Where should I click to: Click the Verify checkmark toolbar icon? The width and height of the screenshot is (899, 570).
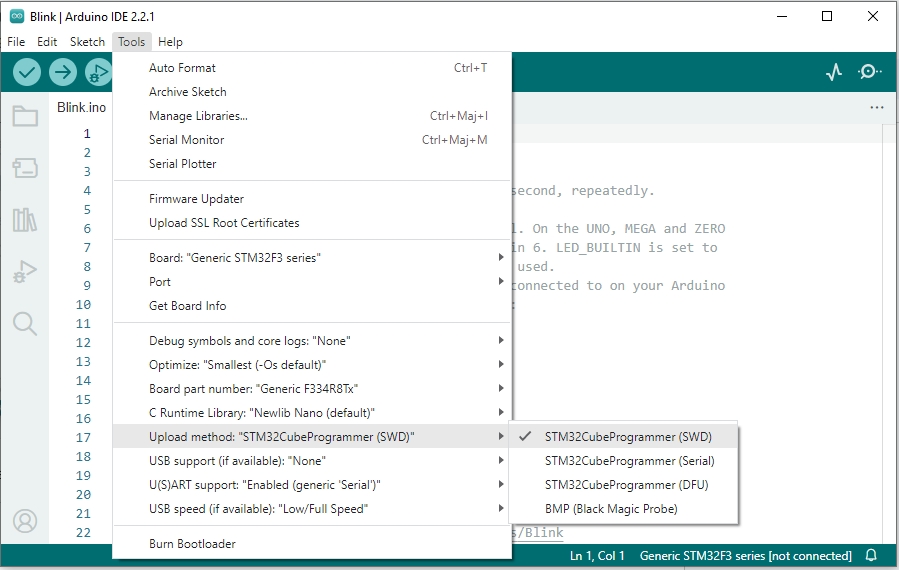(27, 72)
